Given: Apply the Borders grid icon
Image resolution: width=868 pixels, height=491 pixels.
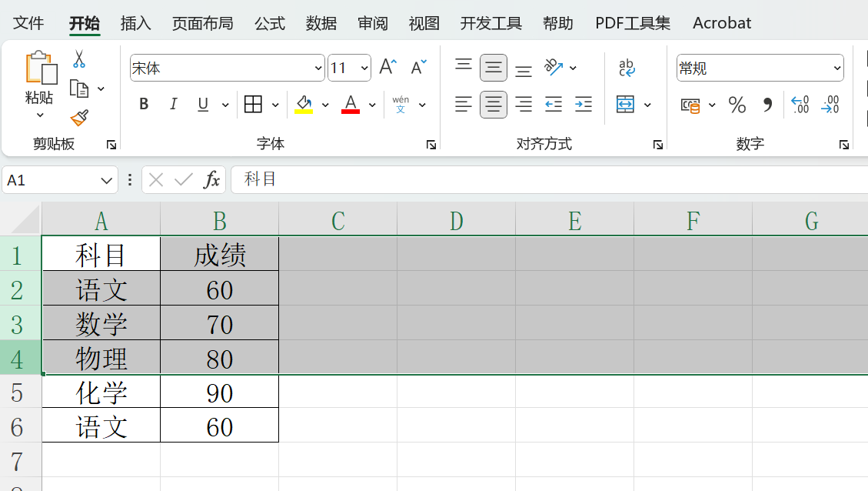Looking at the screenshot, I should click(x=253, y=104).
